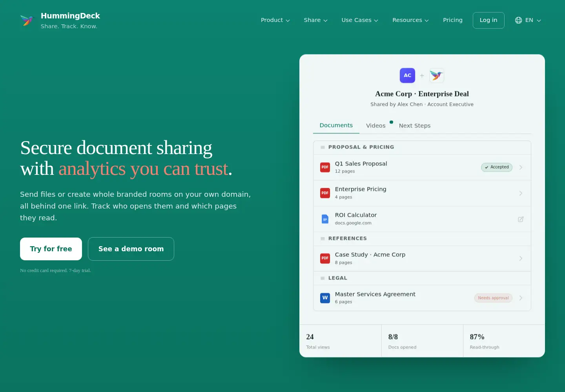Click the 24 Total views stat

point(341,341)
